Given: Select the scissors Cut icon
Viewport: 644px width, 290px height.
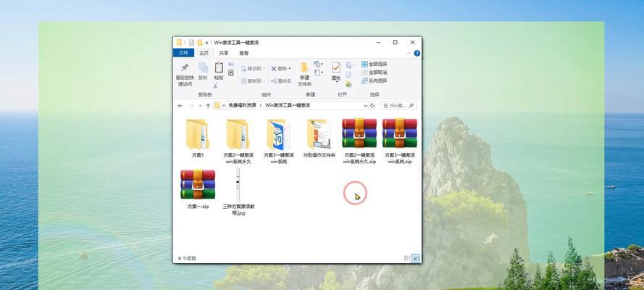Looking at the screenshot, I should pos(215,86).
